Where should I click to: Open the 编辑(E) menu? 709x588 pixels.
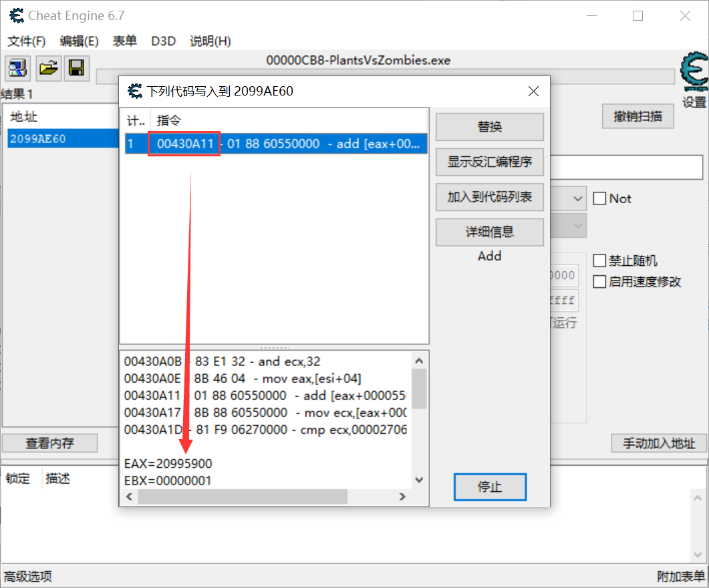click(x=79, y=41)
